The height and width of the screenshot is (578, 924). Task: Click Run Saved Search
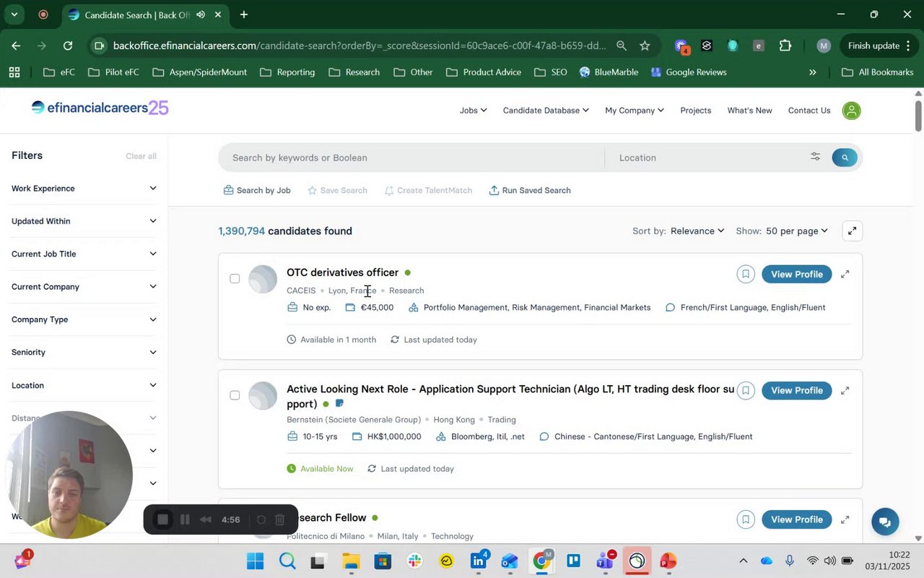point(530,191)
